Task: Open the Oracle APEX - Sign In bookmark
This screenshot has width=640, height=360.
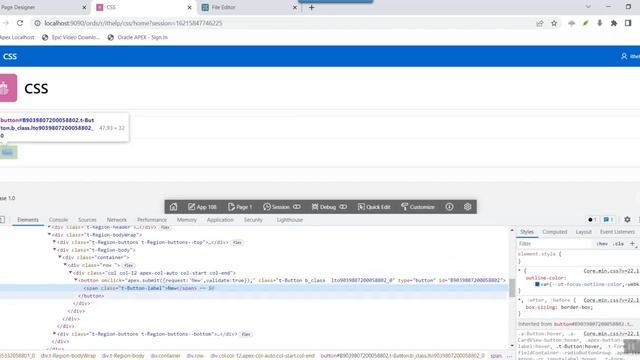Action: click(138, 37)
